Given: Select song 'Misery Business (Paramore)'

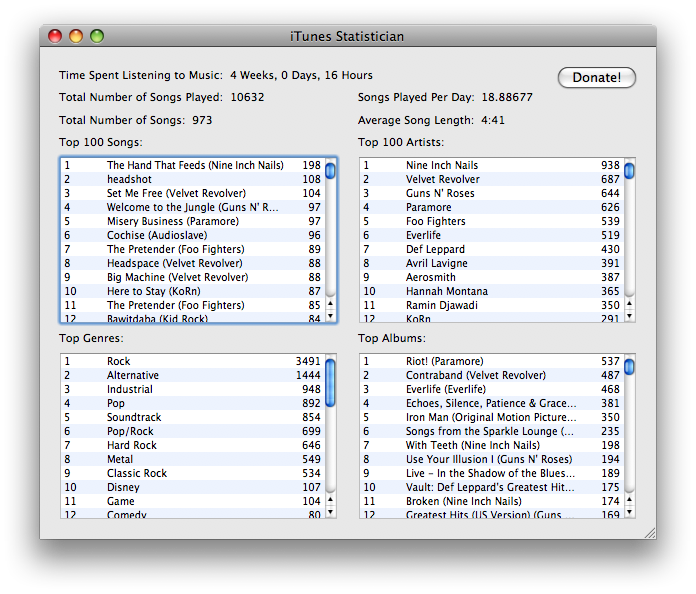Looking at the screenshot, I should point(193,221).
